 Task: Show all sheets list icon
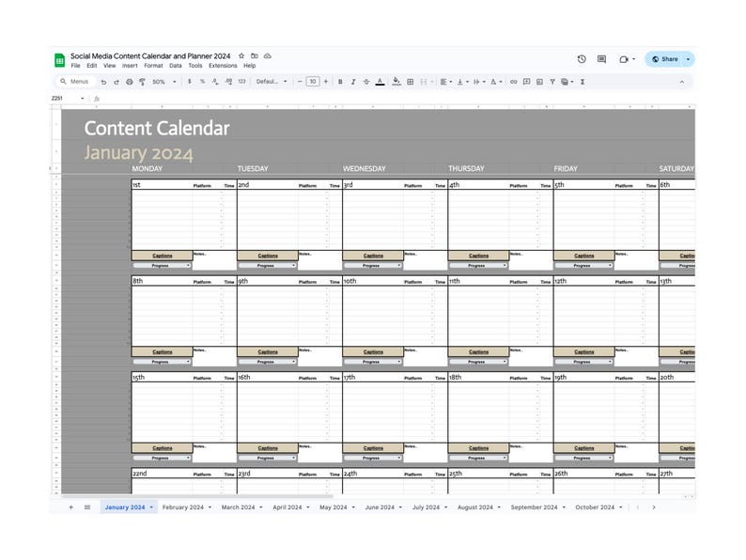pyautogui.click(x=87, y=507)
